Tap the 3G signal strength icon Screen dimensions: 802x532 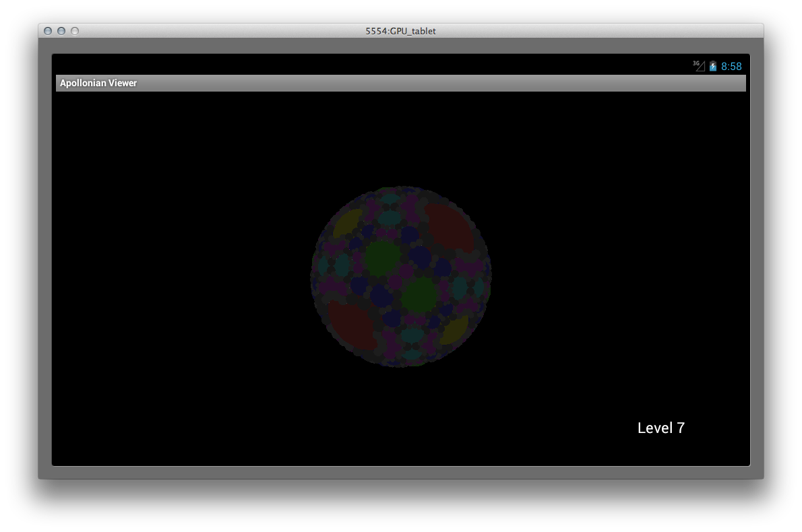[699, 66]
